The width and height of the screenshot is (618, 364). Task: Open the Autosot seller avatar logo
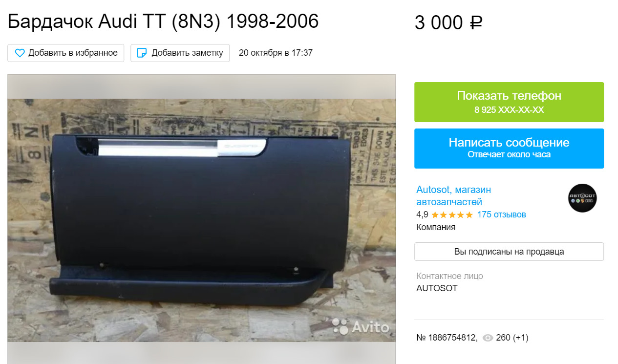[582, 198]
